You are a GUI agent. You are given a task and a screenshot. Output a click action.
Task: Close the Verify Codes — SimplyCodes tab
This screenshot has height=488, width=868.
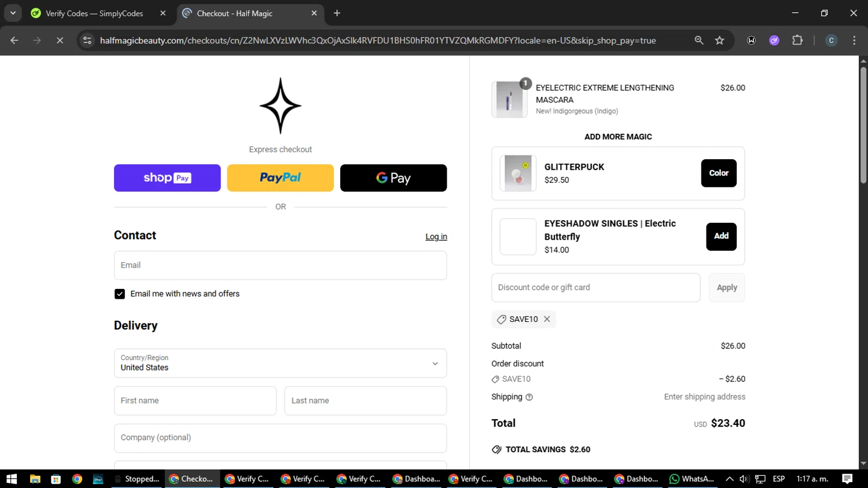point(163,13)
